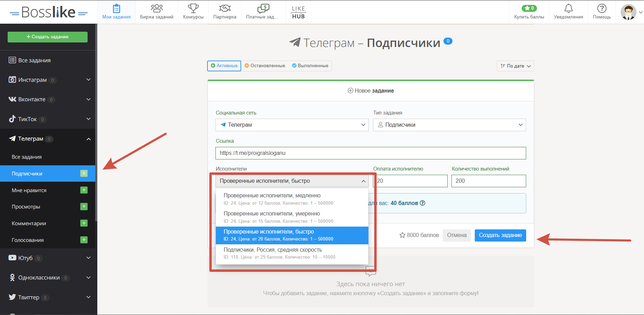Screen dimensions: 644x315
Task: Open the Мои задания tab
Action: click(116, 12)
